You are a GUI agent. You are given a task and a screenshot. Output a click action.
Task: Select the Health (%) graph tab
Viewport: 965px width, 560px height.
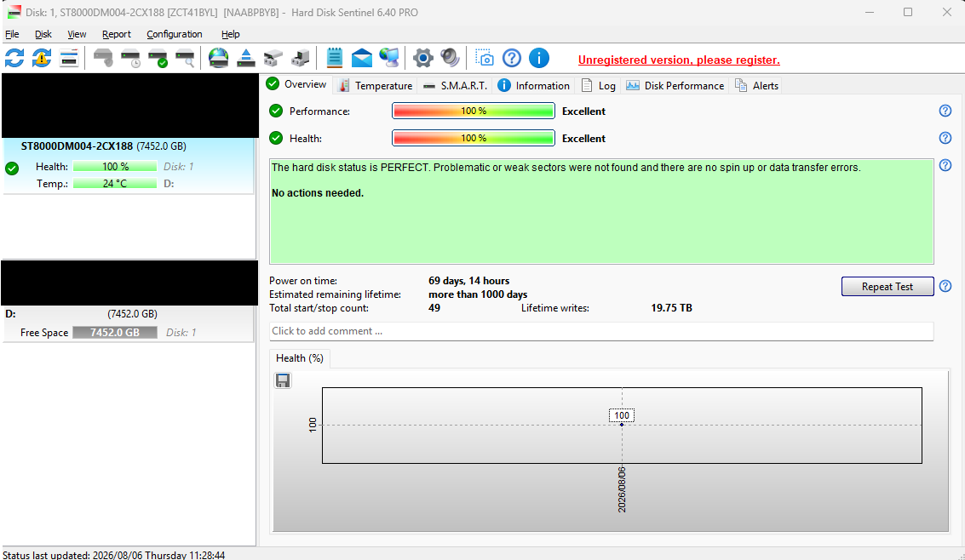(300, 358)
